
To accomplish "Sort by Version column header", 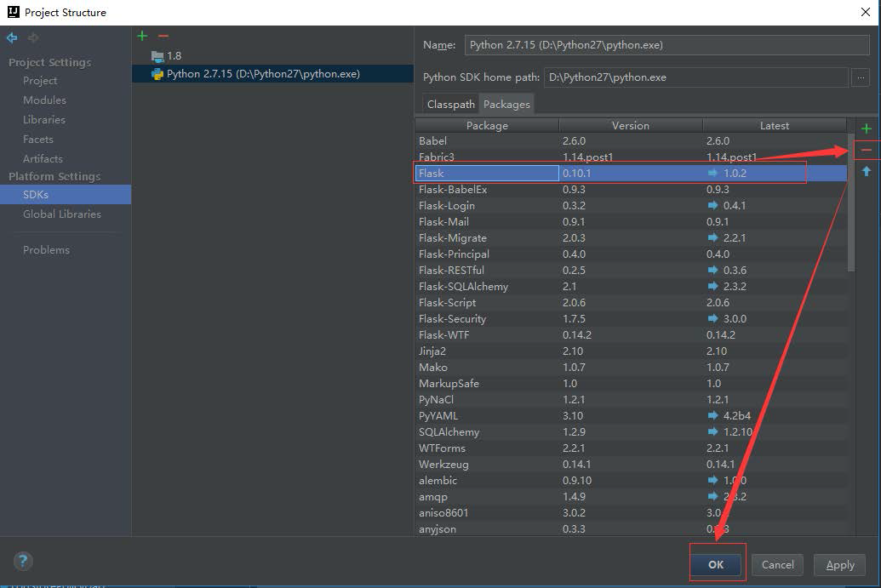I will tap(631, 126).
